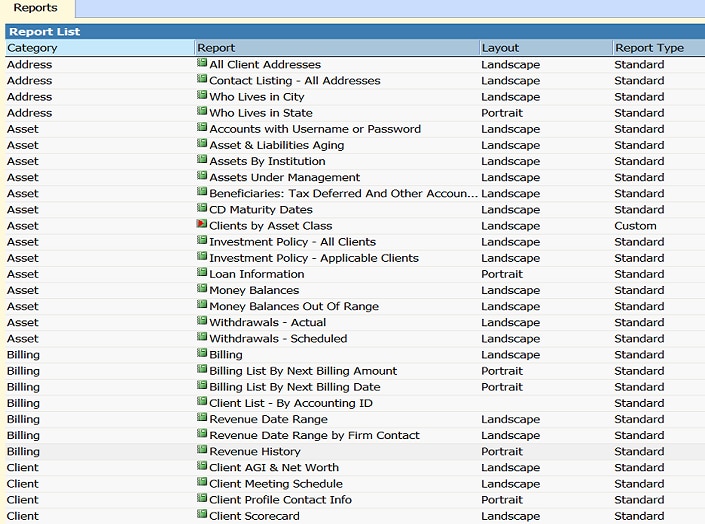Click the icon next to Billing List By Next Billing Date

[x=202, y=386]
